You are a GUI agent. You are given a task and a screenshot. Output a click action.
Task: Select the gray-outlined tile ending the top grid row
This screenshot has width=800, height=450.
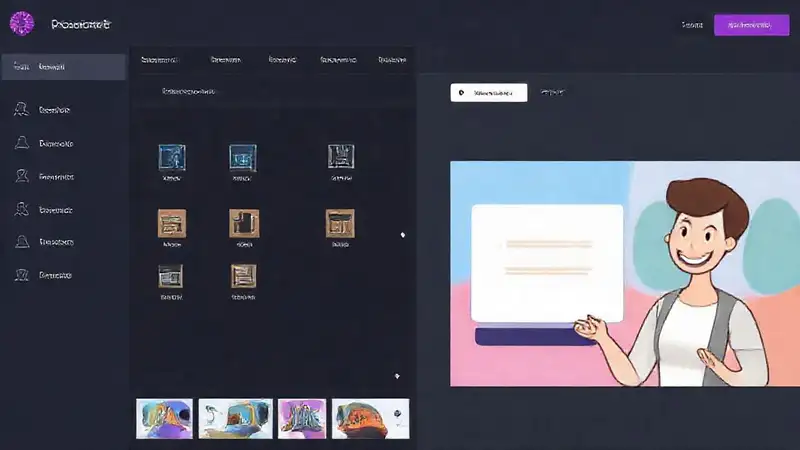(341, 156)
